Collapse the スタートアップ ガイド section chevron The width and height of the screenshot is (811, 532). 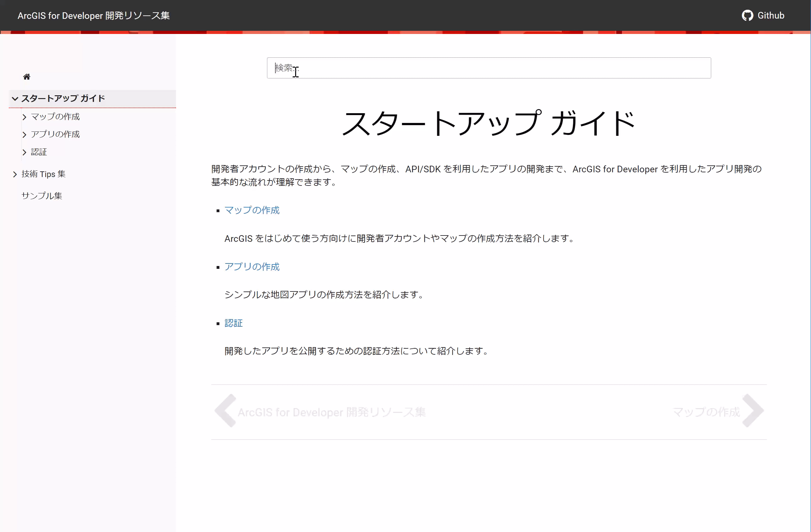click(15, 99)
